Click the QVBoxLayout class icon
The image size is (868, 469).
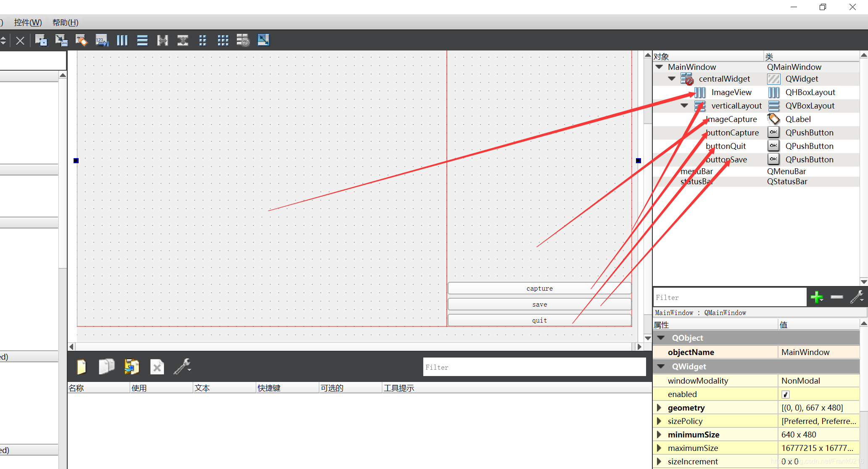click(x=773, y=106)
